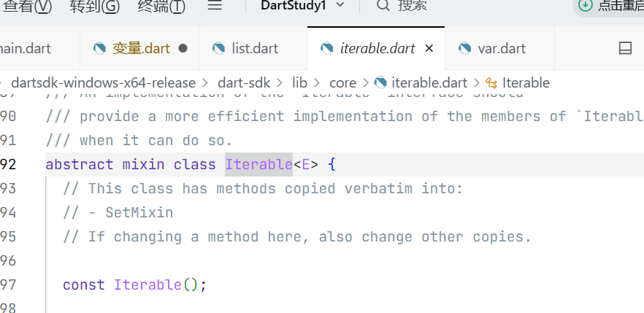Open the 查看(V) menu
Screen dimensions: 644x313
click(27, 6)
